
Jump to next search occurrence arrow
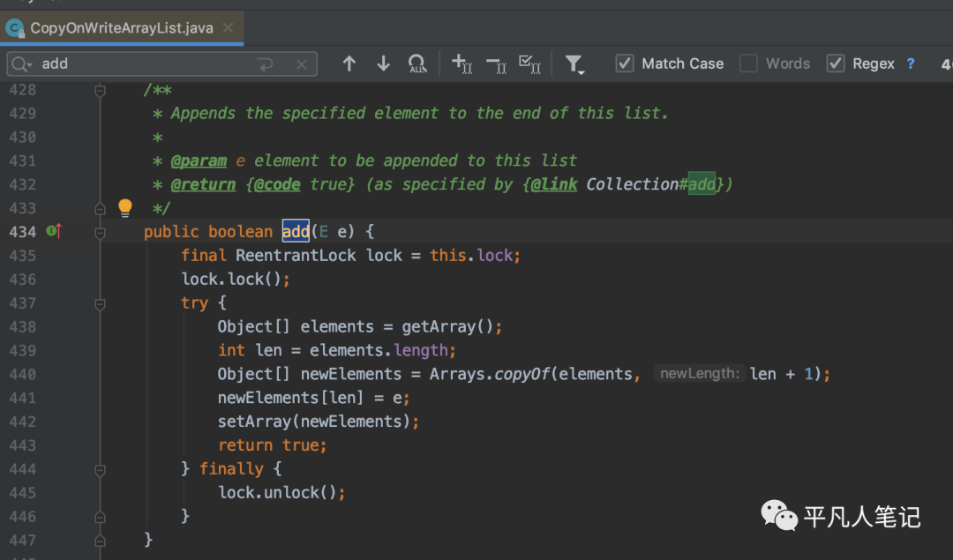(x=383, y=63)
